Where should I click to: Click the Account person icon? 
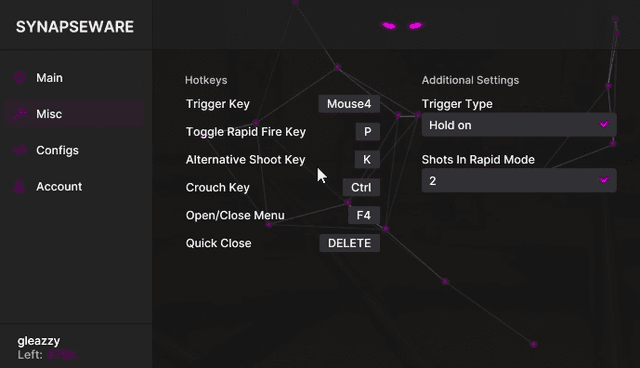pyautogui.click(x=19, y=186)
